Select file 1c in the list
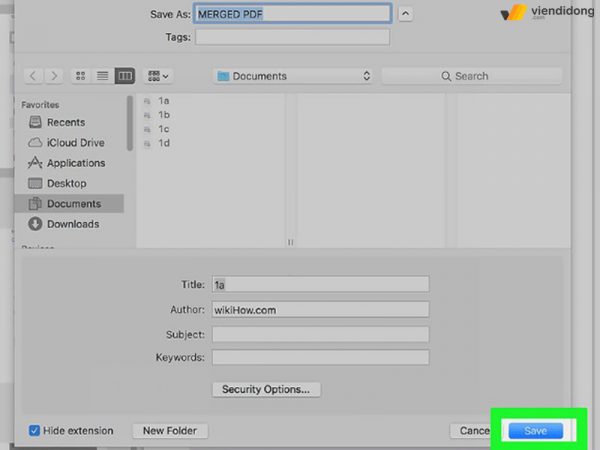 pos(164,129)
